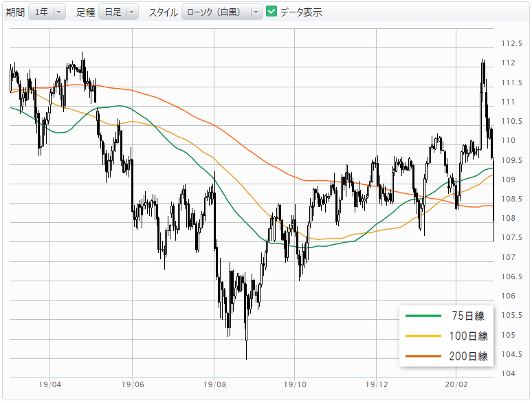The height and width of the screenshot is (403, 532).
Task: Click the 104.5 price axis label
Action: point(511,354)
